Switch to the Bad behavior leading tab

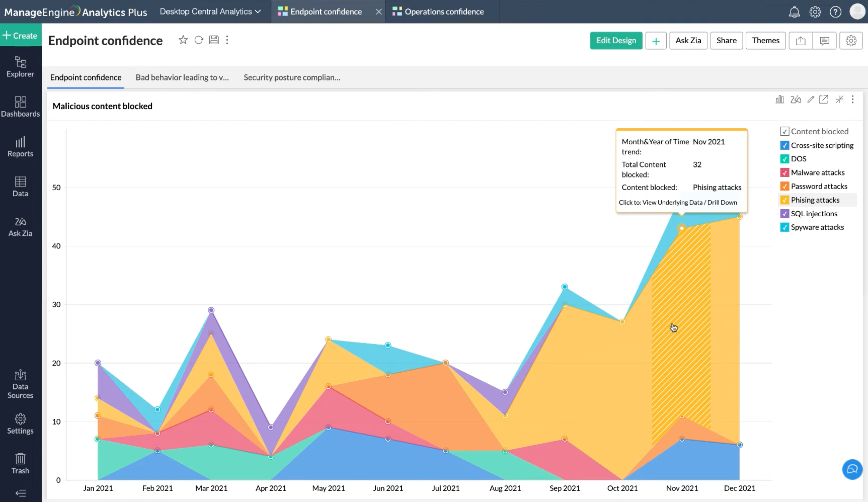[x=182, y=78]
